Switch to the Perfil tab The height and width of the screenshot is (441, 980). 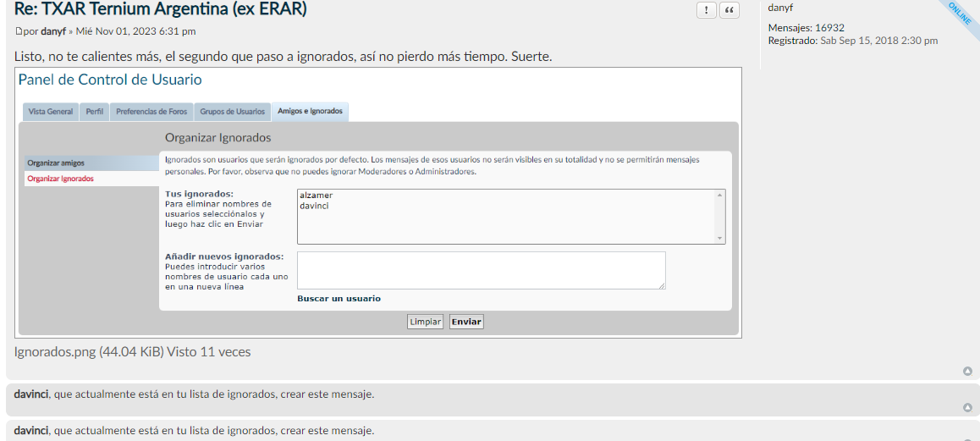point(95,112)
